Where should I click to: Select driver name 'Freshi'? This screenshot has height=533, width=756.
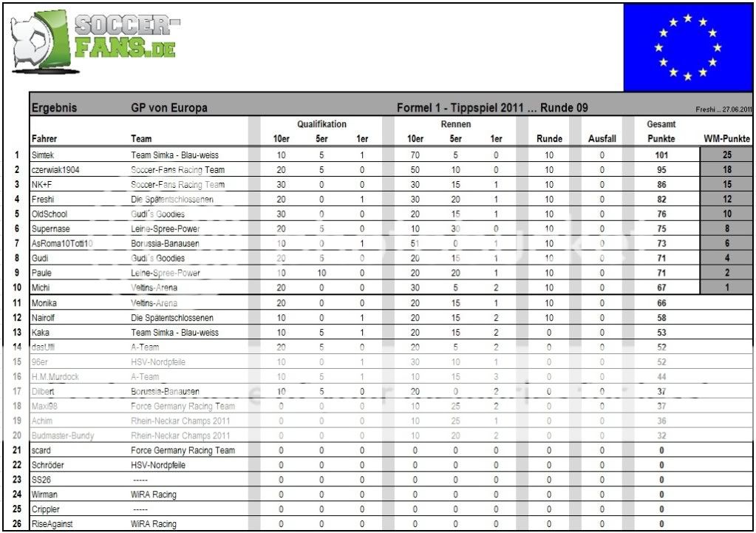[x=43, y=199]
